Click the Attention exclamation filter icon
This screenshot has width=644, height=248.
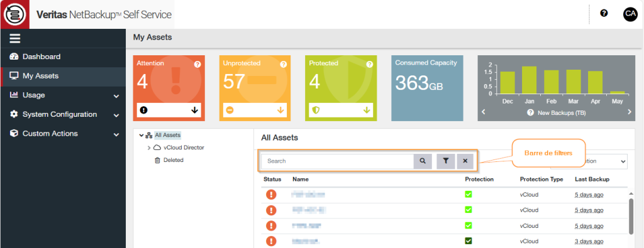144,110
